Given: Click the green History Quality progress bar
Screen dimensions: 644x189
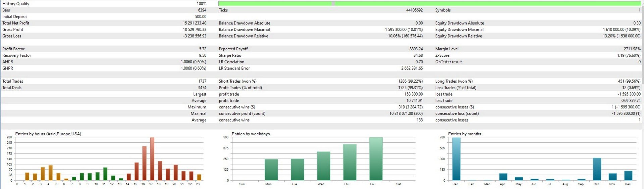Looking at the screenshot, I should click(x=430, y=3).
